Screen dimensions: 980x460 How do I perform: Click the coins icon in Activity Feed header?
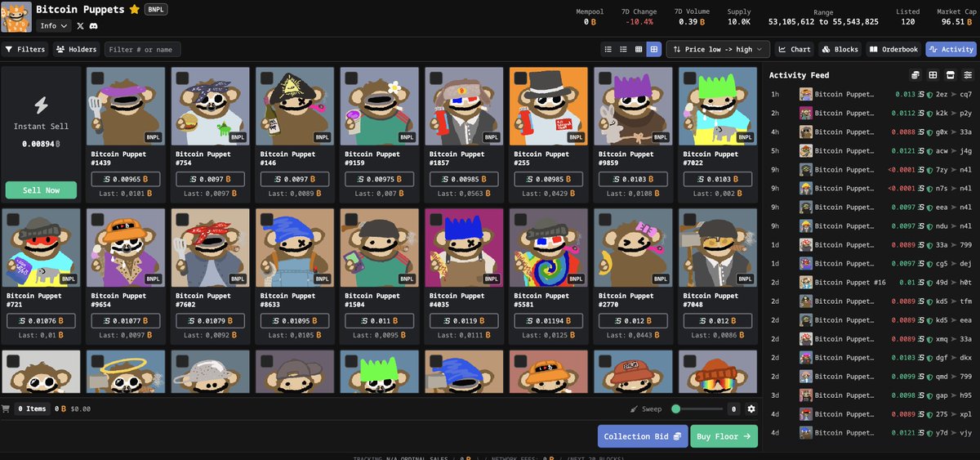coord(915,75)
